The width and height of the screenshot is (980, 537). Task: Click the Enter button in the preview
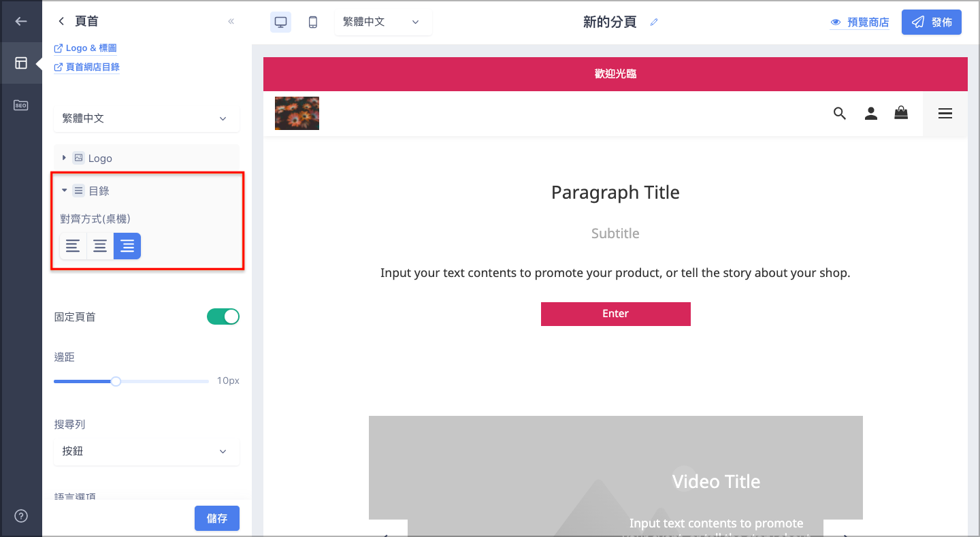tap(616, 314)
